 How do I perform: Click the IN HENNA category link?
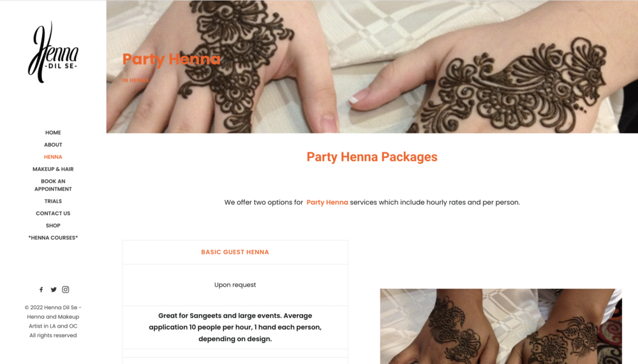pyautogui.click(x=135, y=80)
